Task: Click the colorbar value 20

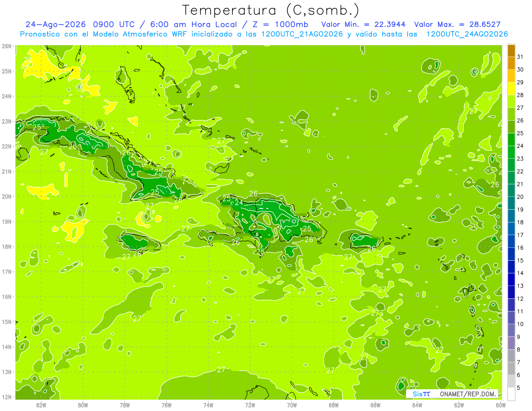Action: tap(520, 197)
